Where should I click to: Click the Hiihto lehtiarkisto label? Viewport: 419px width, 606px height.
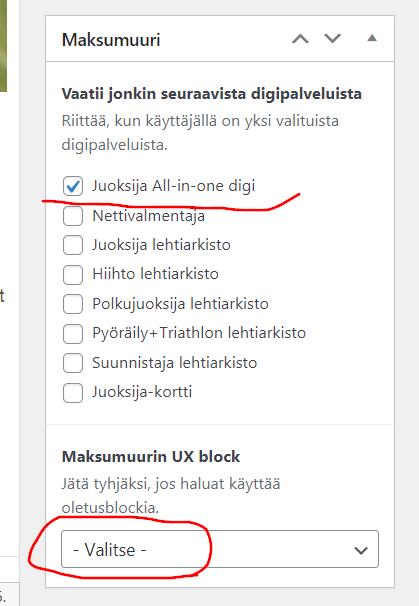[155, 274]
